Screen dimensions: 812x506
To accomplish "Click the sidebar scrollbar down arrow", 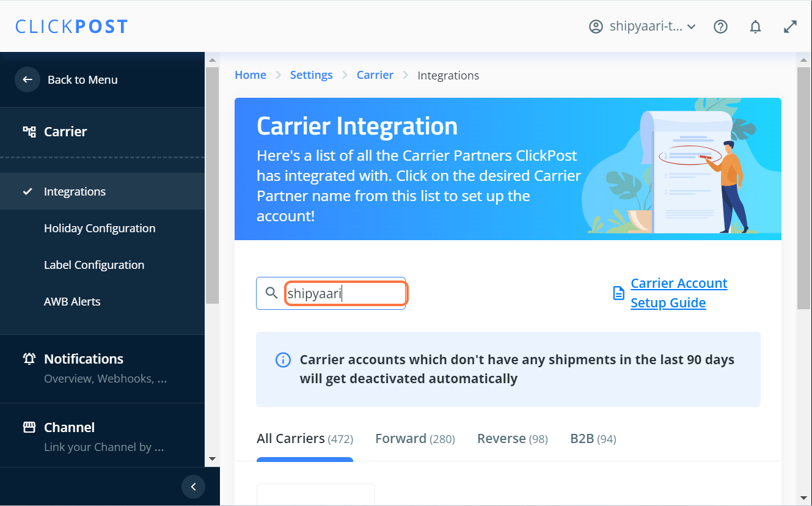I will click(212, 459).
